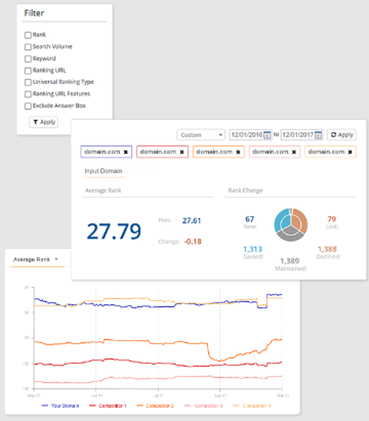
Task: Toggle Universal Ranking Type checkbox
Action: click(x=28, y=82)
